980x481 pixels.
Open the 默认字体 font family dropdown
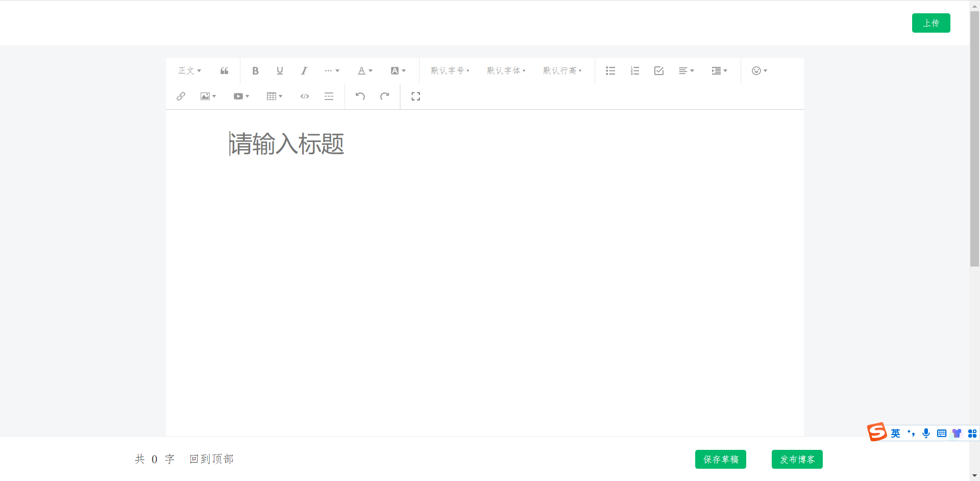pyautogui.click(x=506, y=70)
